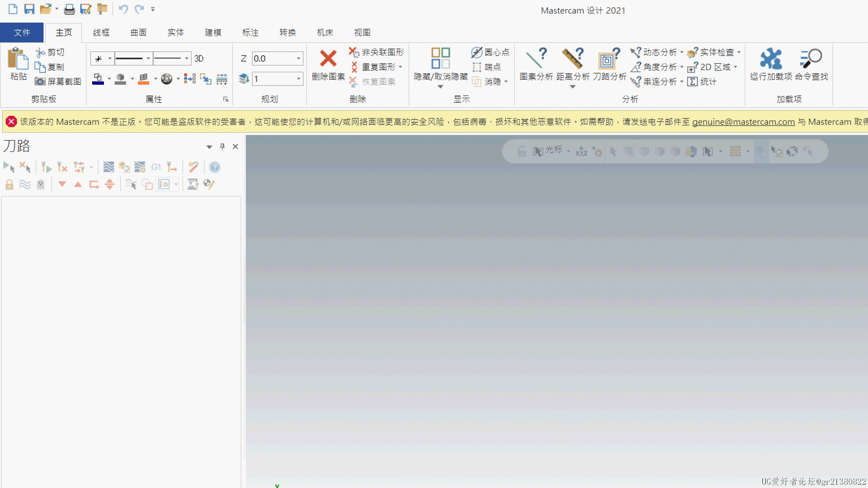This screenshot has height=488, width=868.
Task: Click the Print icon in quick access toolbar
Action: 69,9
